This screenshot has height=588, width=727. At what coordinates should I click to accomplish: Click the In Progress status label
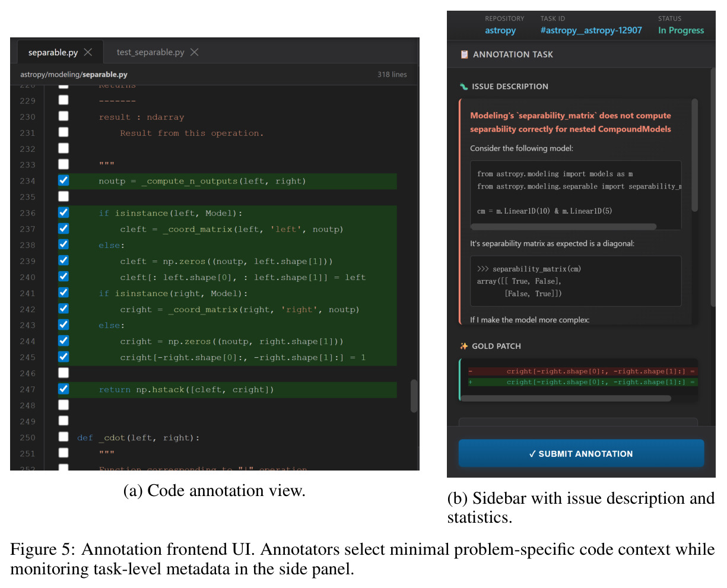[x=681, y=30]
